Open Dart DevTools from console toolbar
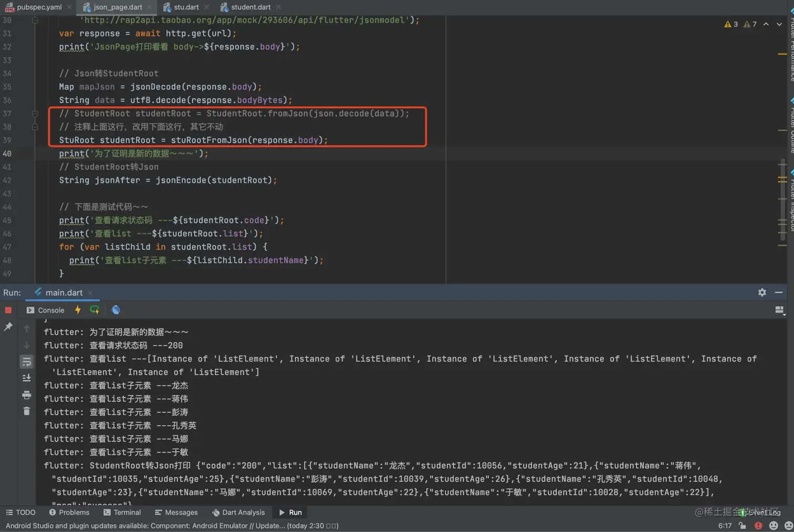Viewport: 794px width, 532px height. point(116,310)
